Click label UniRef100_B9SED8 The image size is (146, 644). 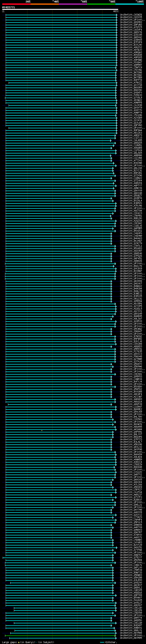click(x=131, y=55)
